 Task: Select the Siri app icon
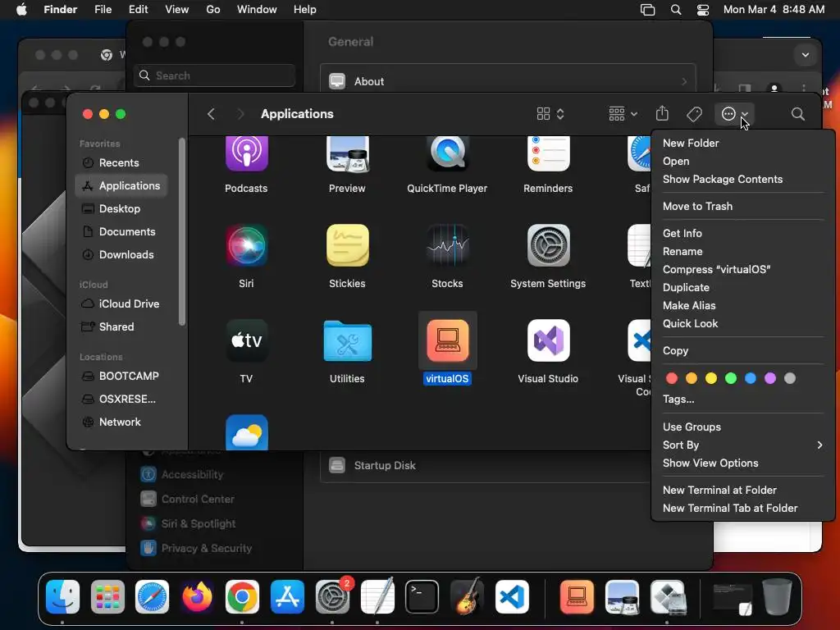pos(246,245)
